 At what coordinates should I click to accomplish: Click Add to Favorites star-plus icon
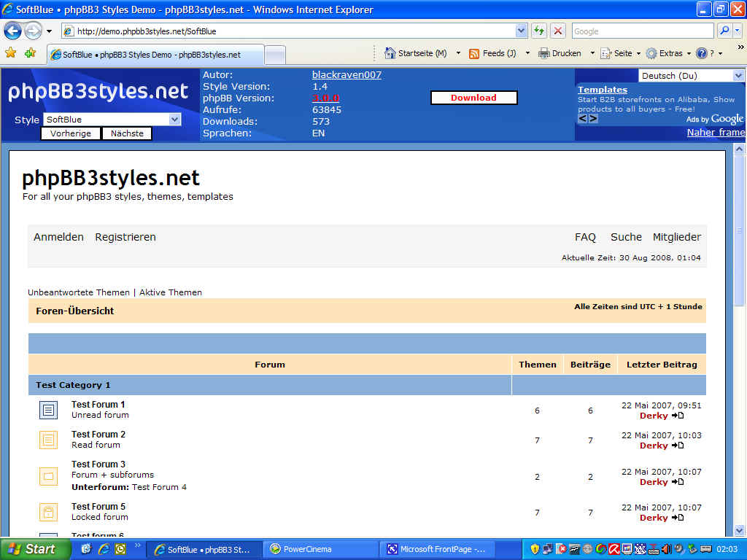point(30,52)
